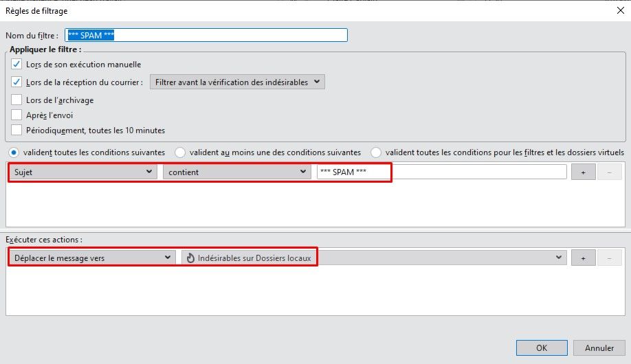The width and height of the screenshot is (631, 364).
Task: Open "Déplacer le message vers" action dropdown
Action: [91, 258]
